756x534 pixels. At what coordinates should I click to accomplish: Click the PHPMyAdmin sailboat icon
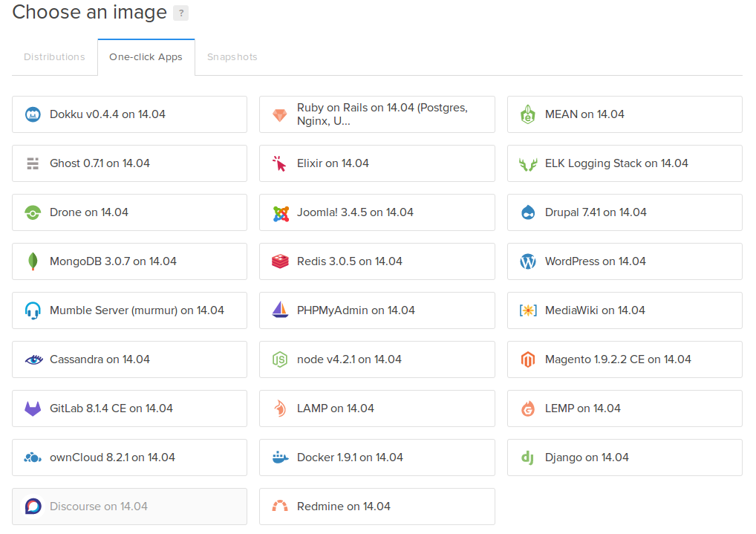tap(280, 310)
